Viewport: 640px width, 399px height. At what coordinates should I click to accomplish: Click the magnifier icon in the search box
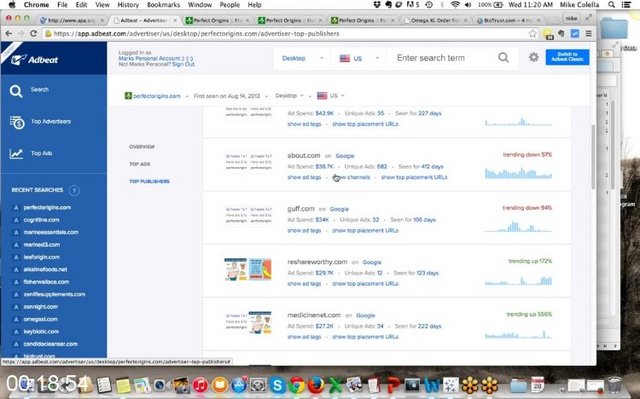pyautogui.click(x=503, y=58)
